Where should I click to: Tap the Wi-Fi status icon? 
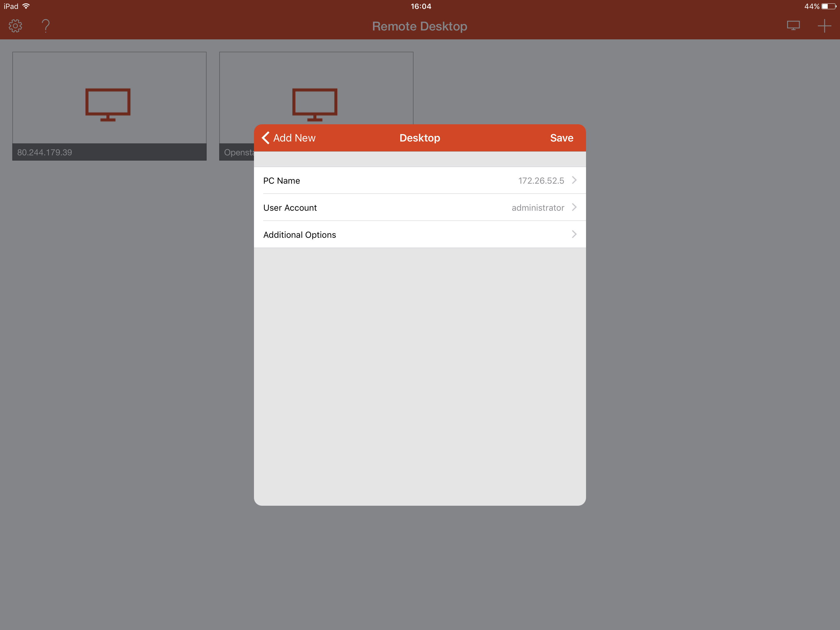click(x=26, y=6)
